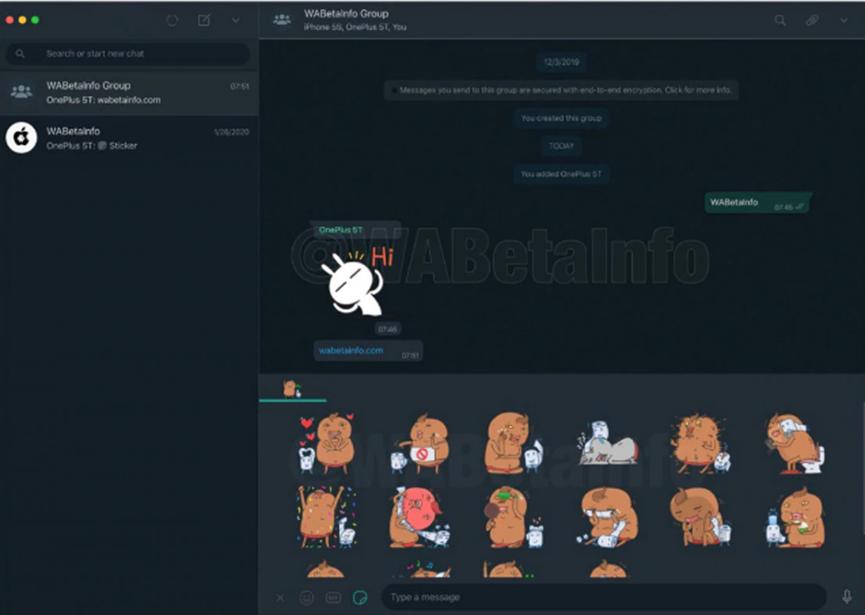This screenshot has height=615, width=865.
Task: Expand the sidebar menu chevron
Action: click(x=235, y=20)
